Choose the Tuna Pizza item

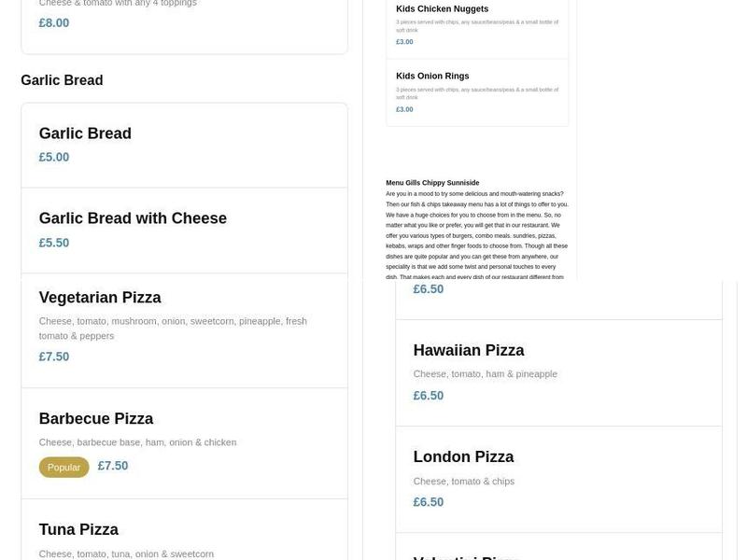(78, 530)
